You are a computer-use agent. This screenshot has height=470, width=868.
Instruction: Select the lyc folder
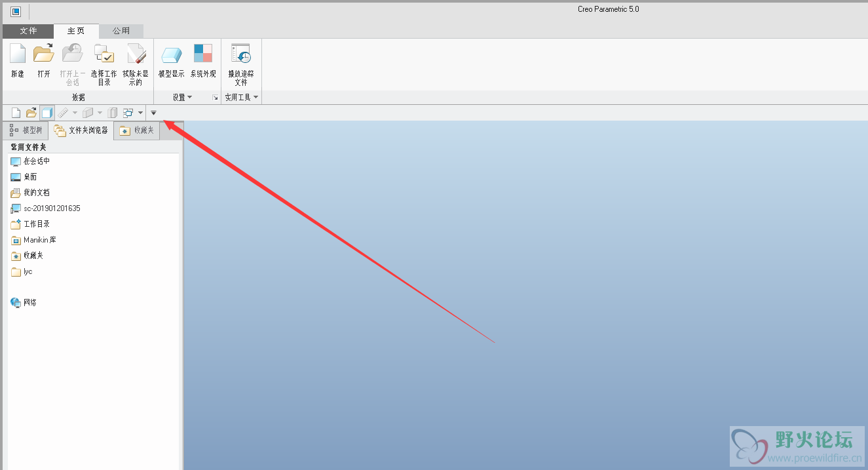(x=22, y=271)
